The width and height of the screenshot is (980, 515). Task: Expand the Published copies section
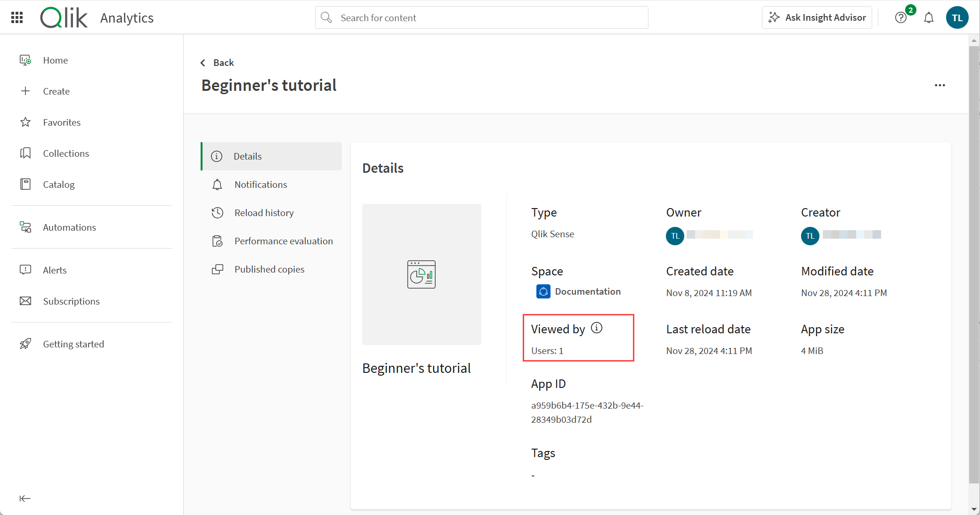click(269, 269)
